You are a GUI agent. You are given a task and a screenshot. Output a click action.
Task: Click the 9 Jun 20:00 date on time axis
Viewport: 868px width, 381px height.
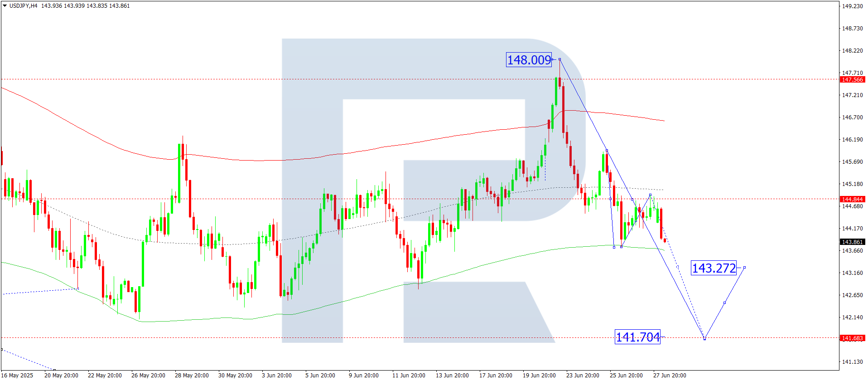pos(363,375)
